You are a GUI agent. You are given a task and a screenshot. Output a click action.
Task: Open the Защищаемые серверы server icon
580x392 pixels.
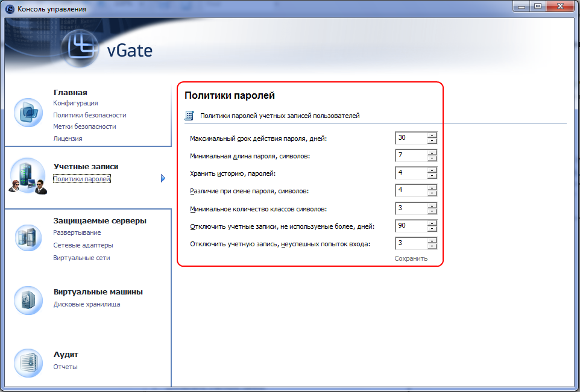28,238
